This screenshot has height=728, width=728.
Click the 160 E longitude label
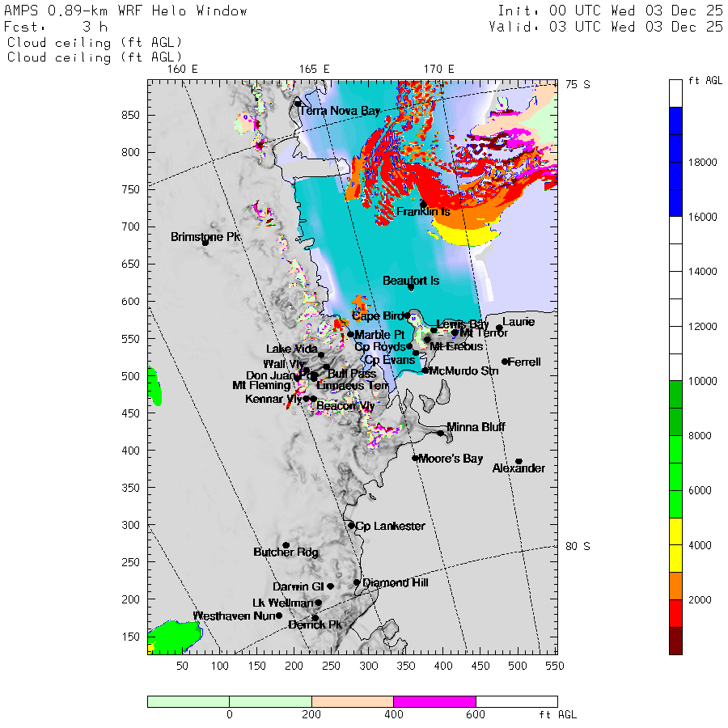coord(183,70)
